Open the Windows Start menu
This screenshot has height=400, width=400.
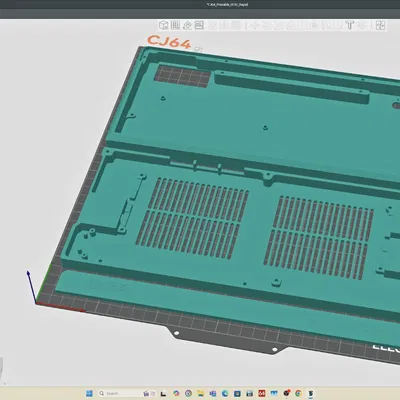tap(89, 393)
